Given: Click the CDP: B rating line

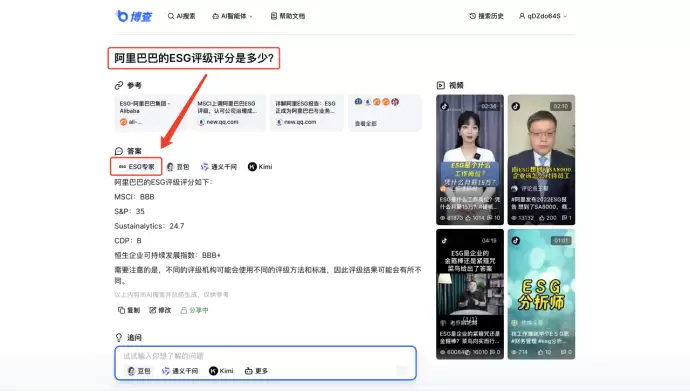Looking at the screenshot, I should click(128, 241).
